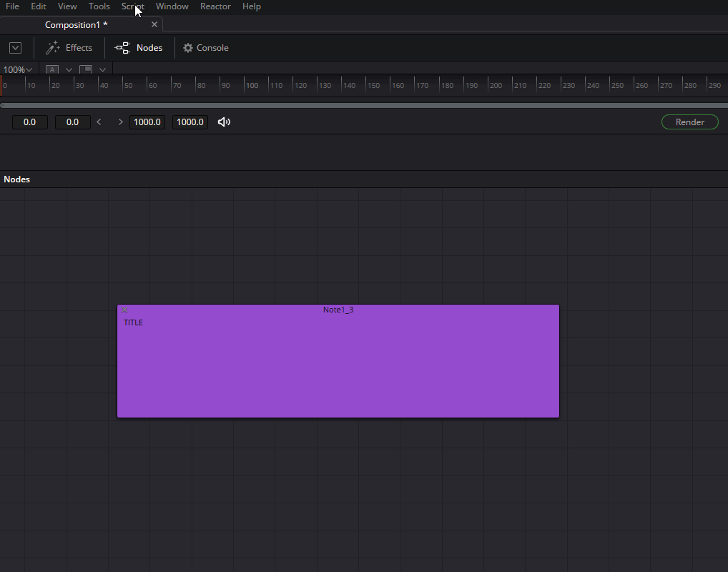
Task: Open the Window menu
Action: click(172, 6)
